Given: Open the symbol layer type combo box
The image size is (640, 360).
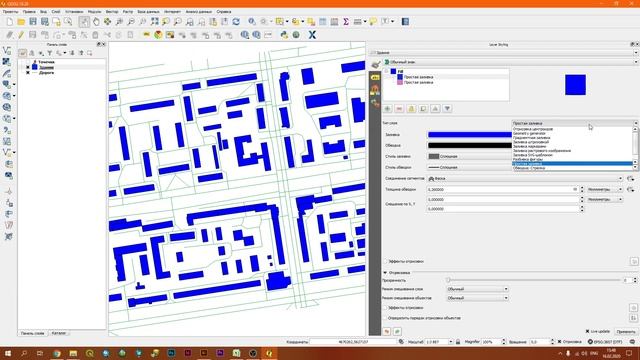Looking at the screenshot, I should (x=575, y=123).
